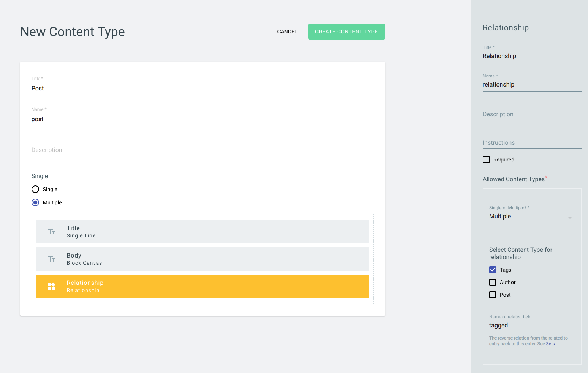Click the widgets icon on Relationship row

(x=52, y=286)
